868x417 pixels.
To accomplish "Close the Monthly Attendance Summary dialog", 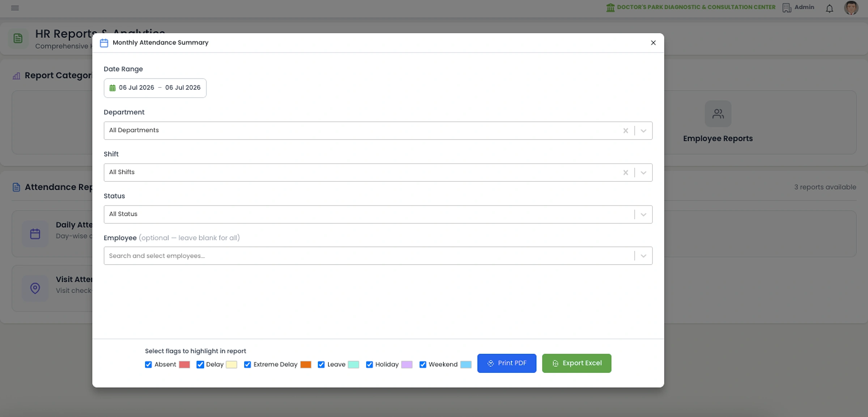I will click(653, 43).
